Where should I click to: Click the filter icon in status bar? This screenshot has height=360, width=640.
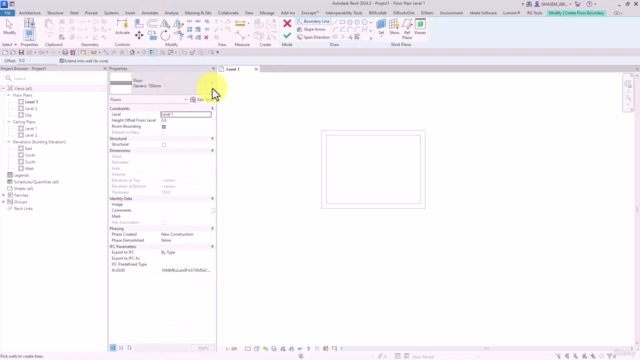point(609,356)
